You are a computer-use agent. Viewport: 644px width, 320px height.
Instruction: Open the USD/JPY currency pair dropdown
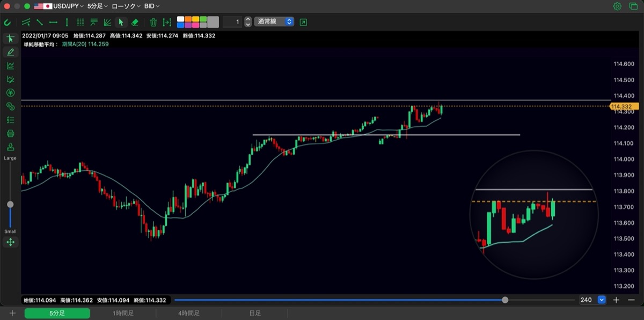coord(59,6)
